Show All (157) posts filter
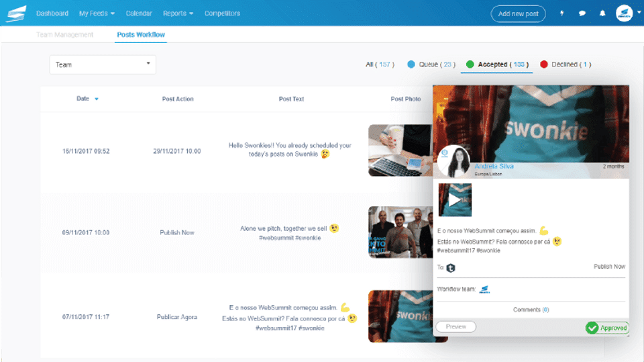This screenshot has width=644, height=362. pos(380,64)
